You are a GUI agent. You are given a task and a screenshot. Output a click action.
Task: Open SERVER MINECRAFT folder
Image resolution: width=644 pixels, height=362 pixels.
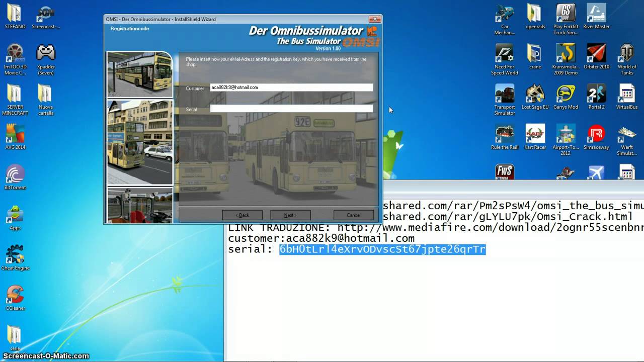15,100
